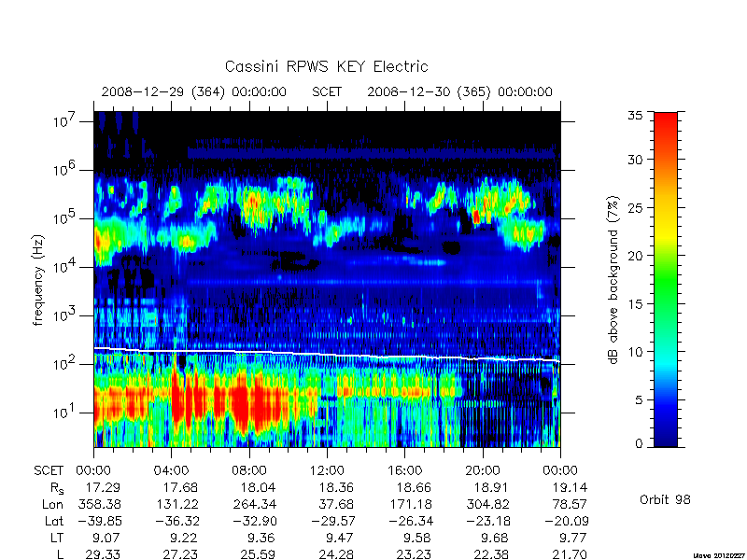The image size is (747, 560).
Task: Click the Lat value -39.85
Action: click(98, 521)
